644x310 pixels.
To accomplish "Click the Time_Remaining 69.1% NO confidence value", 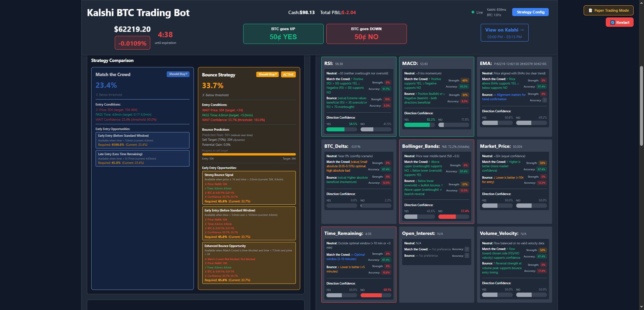I will tap(387, 290).
